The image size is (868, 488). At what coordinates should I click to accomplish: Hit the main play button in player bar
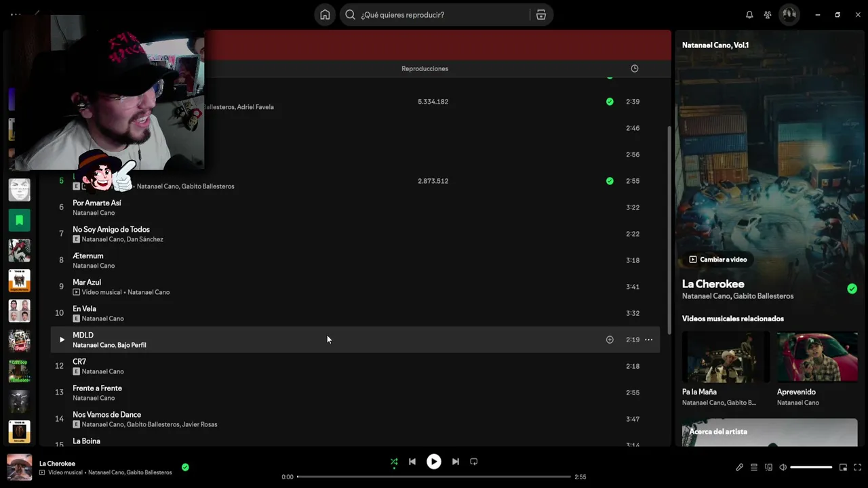434,462
